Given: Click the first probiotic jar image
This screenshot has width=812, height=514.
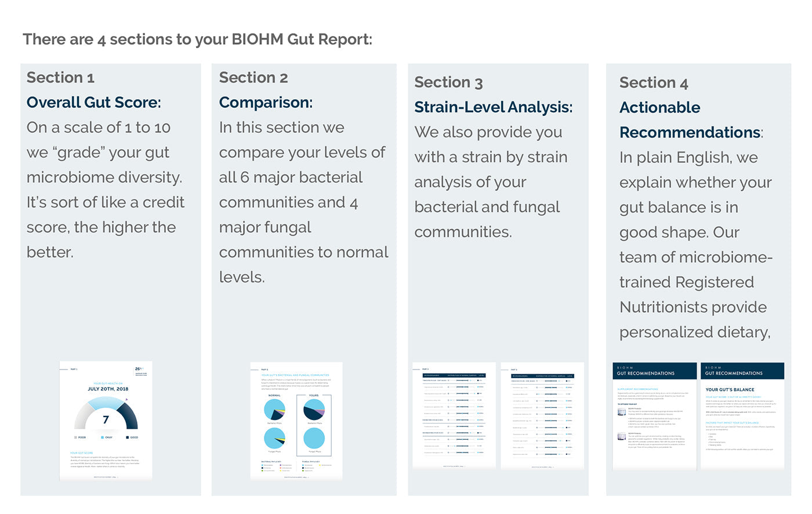Looking at the screenshot, I should pos(622,412).
